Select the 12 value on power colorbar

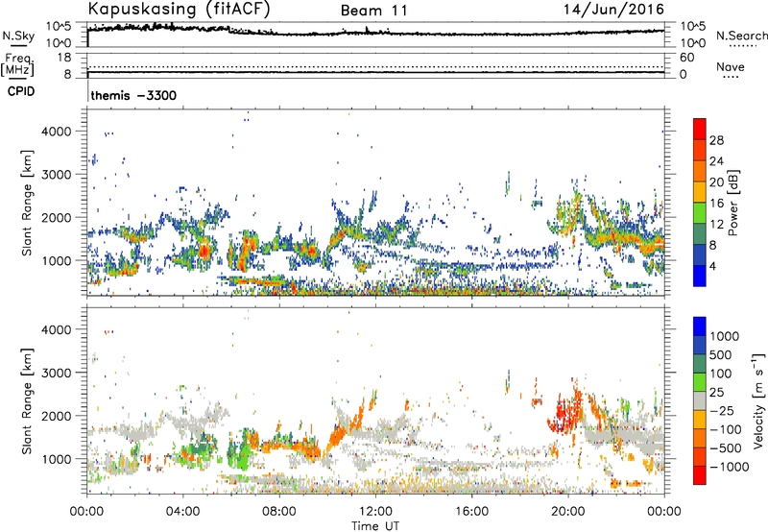click(716, 225)
